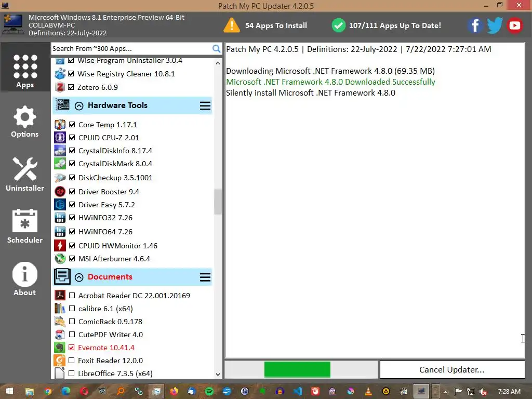
Task: Click the Foxit Reader orange icon
Action: point(60,361)
